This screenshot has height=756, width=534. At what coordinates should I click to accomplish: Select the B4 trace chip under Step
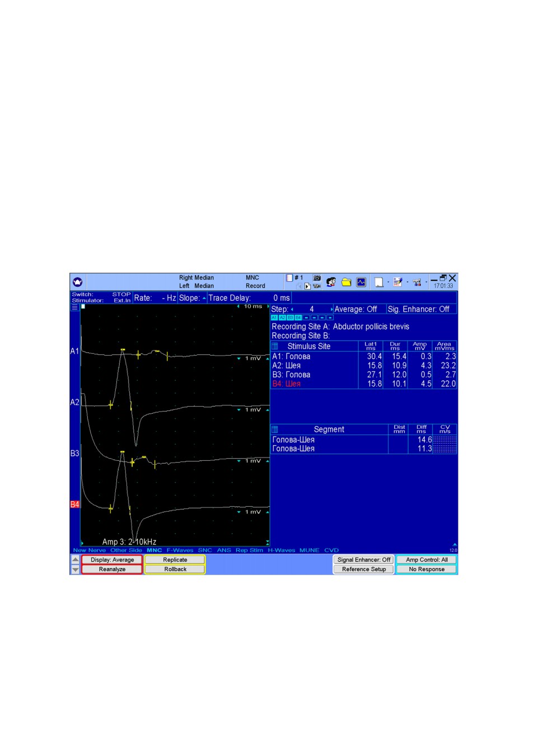298,318
